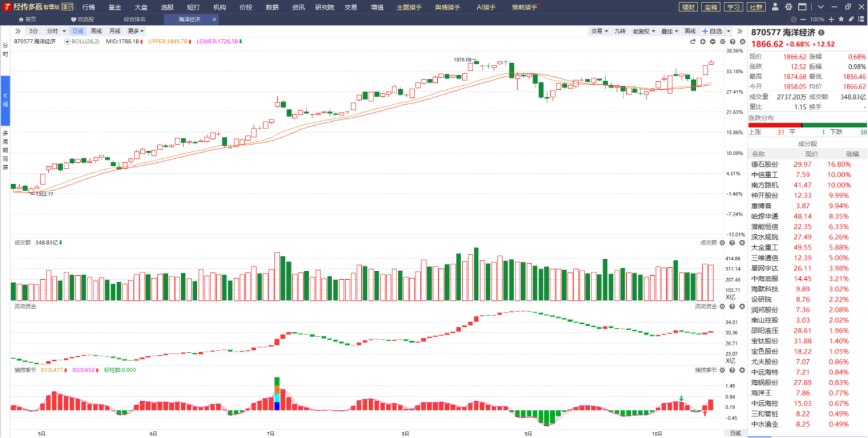This screenshot has width=868, height=438.
Task: Select the 月线 period view
Action: pyautogui.click(x=115, y=31)
